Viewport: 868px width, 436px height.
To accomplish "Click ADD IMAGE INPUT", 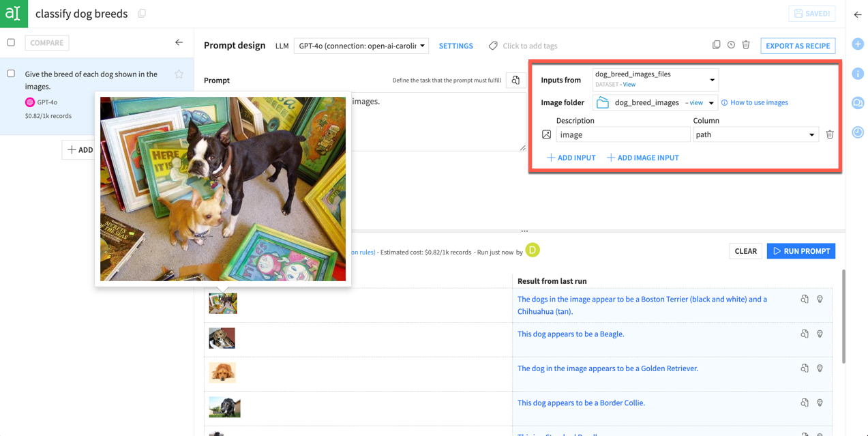I will 643,158.
